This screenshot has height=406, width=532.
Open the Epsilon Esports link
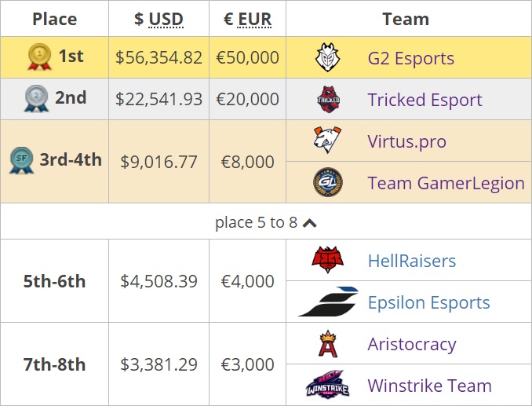coord(428,302)
